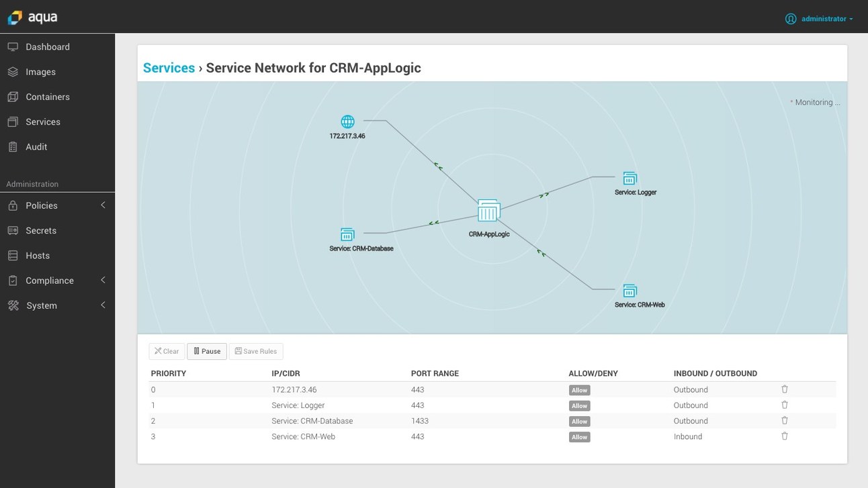Viewport: 868px width, 488px height.
Task: Select the CRM-AppLogic node in the network map
Action: point(488,211)
